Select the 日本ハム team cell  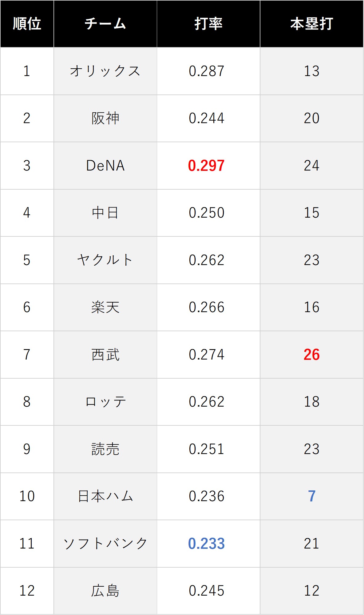pos(105,496)
